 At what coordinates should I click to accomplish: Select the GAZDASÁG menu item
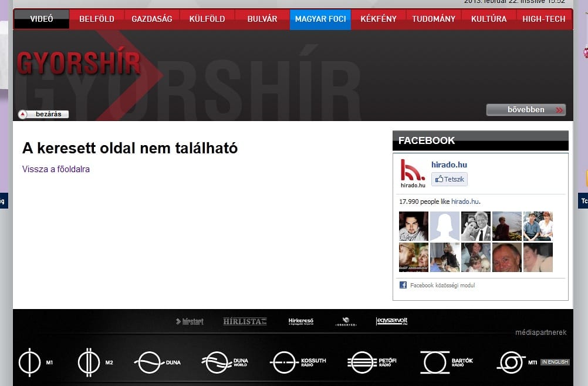pyautogui.click(x=152, y=19)
